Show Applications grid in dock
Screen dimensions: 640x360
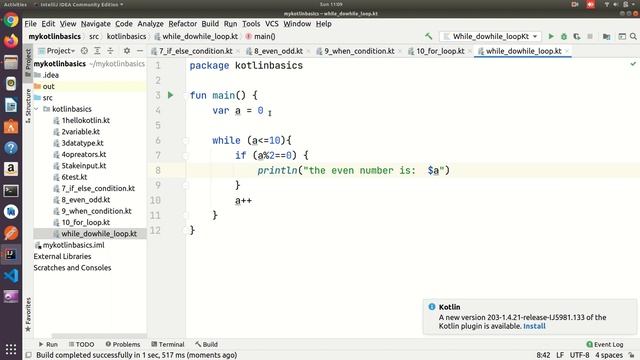coord(11,349)
